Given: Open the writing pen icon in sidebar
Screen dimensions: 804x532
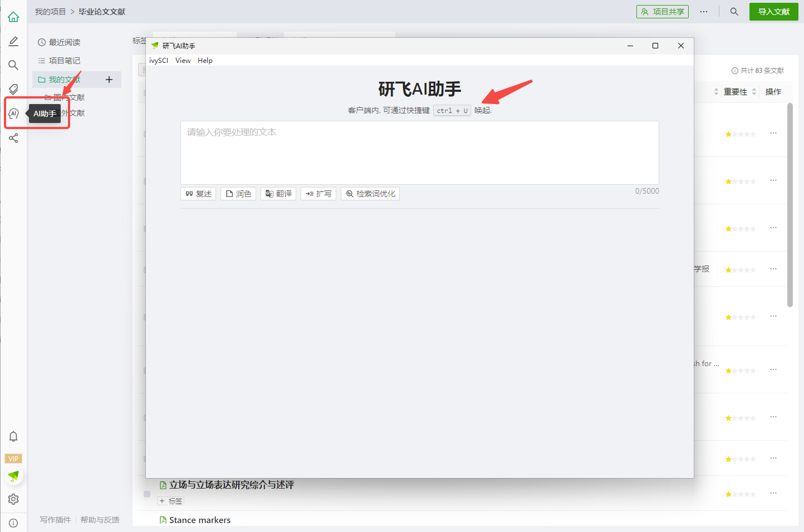Looking at the screenshot, I should point(13,41).
